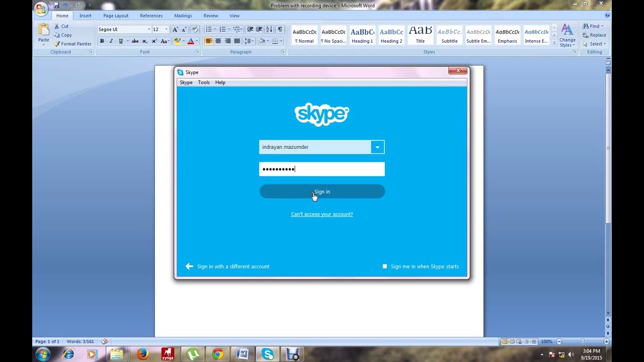
Task: Click Undo icon in Quick Access Toolbar
Action: coord(65,5)
